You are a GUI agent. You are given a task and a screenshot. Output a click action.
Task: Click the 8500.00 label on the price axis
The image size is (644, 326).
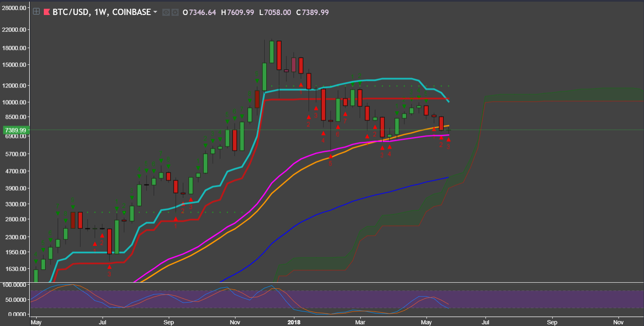point(16,117)
